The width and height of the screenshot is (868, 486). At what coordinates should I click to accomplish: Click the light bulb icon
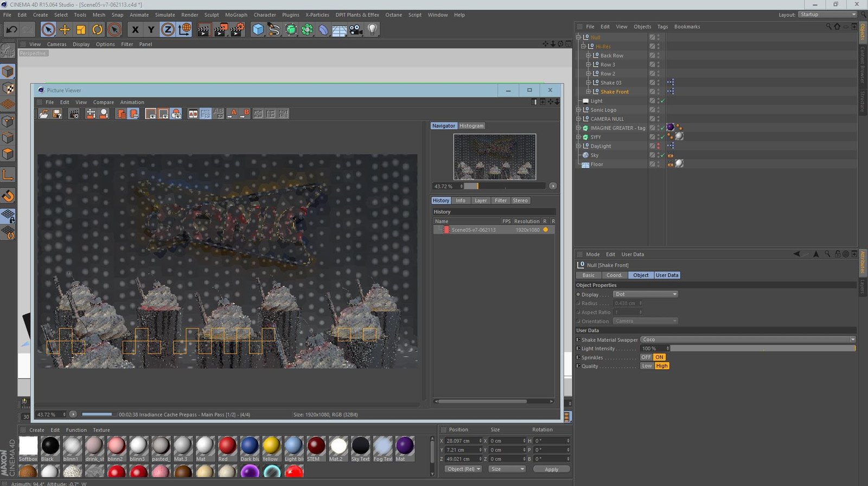pos(372,30)
